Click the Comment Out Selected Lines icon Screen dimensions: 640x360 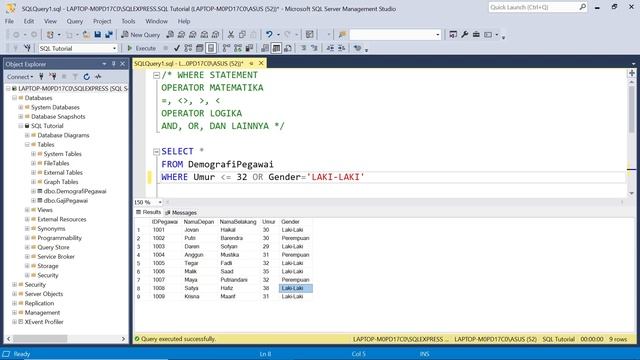[x=304, y=48]
